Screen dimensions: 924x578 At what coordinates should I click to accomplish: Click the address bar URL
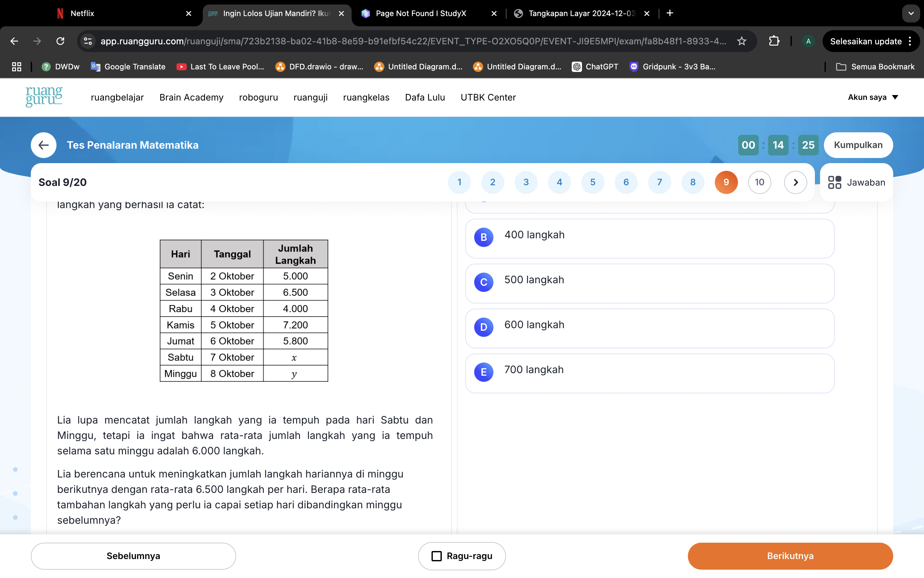pyautogui.click(x=414, y=41)
